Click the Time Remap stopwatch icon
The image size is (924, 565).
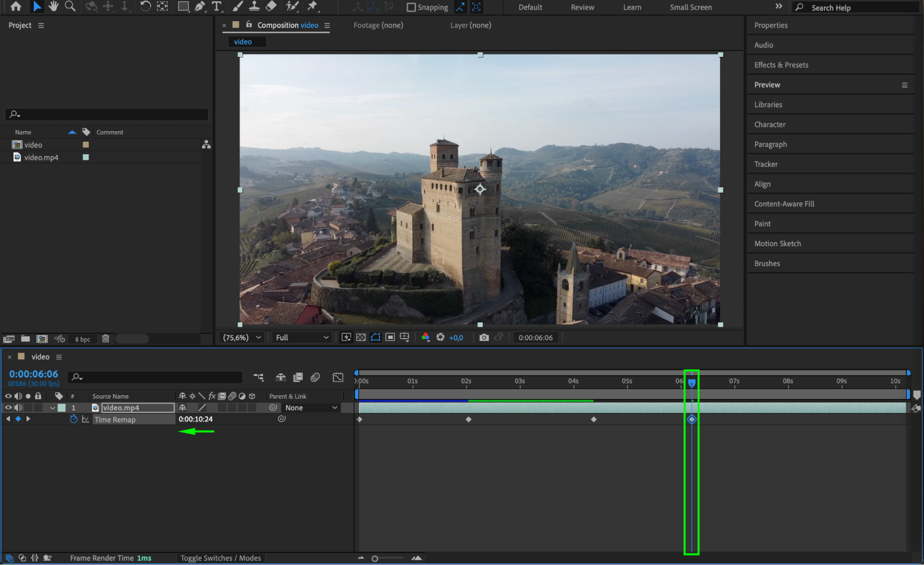(x=73, y=419)
